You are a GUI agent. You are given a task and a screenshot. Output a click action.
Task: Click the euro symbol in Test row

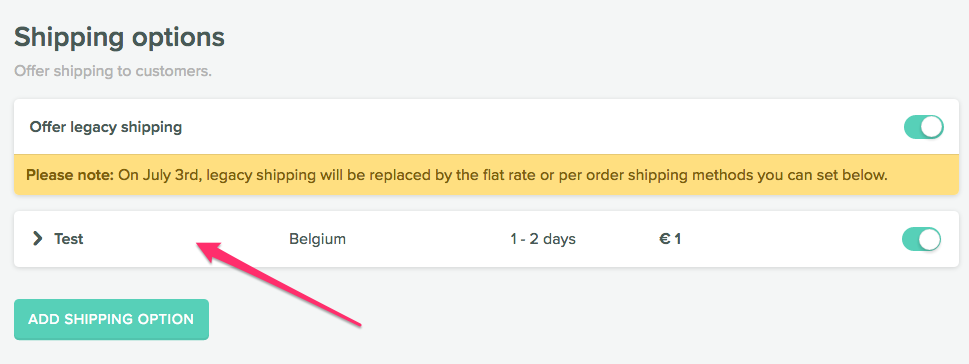pyautogui.click(x=664, y=239)
